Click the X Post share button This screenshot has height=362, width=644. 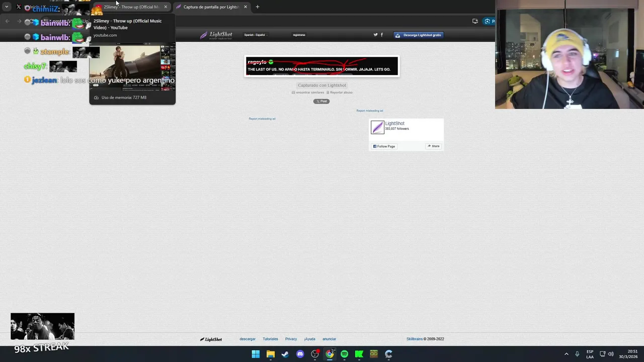(x=321, y=101)
